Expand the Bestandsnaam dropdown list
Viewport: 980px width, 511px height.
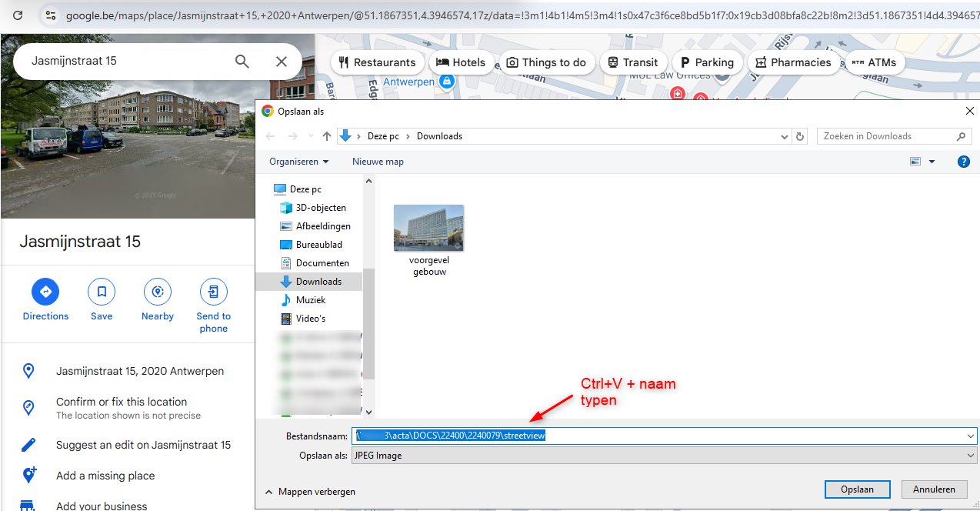pyautogui.click(x=970, y=436)
